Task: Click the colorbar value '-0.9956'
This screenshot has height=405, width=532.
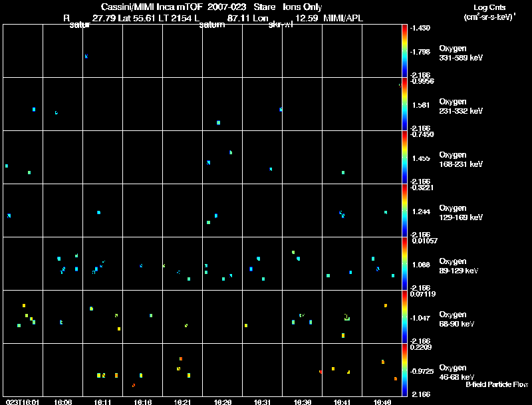Action: click(422, 81)
